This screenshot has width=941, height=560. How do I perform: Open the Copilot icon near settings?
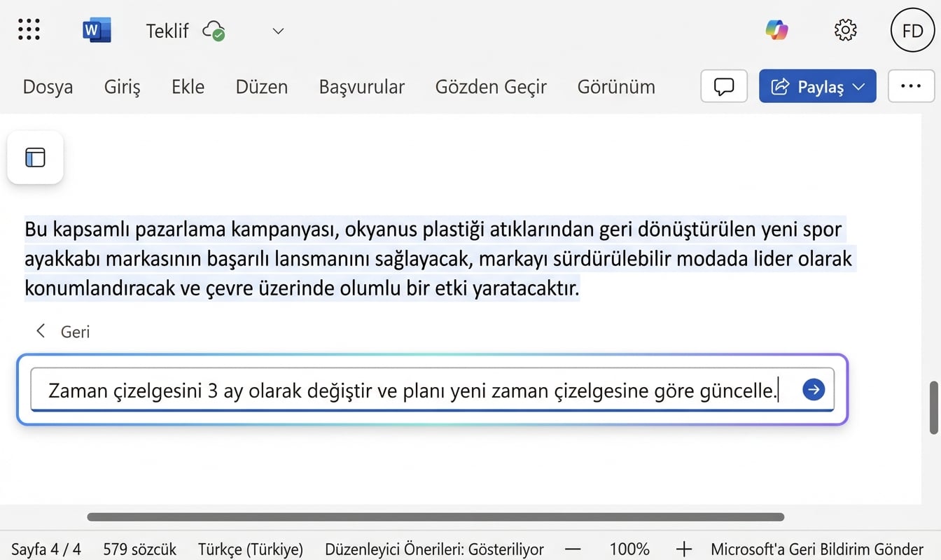tap(776, 30)
